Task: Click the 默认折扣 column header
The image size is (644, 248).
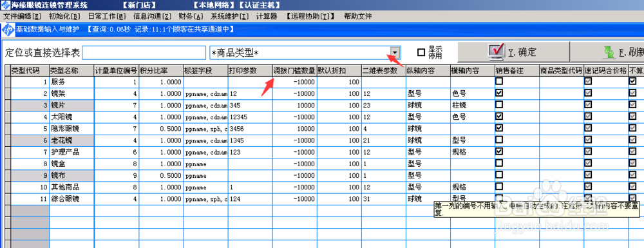Action: click(x=339, y=70)
